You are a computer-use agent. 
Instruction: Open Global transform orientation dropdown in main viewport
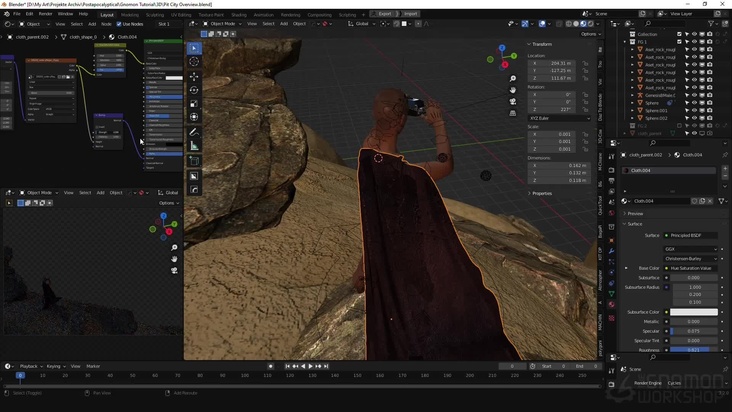pos(361,24)
